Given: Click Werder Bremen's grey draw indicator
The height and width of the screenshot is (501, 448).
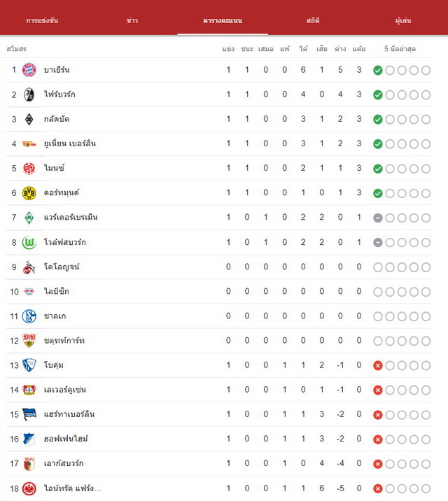Looking at the screenshot, I should (x=378, y=218).
